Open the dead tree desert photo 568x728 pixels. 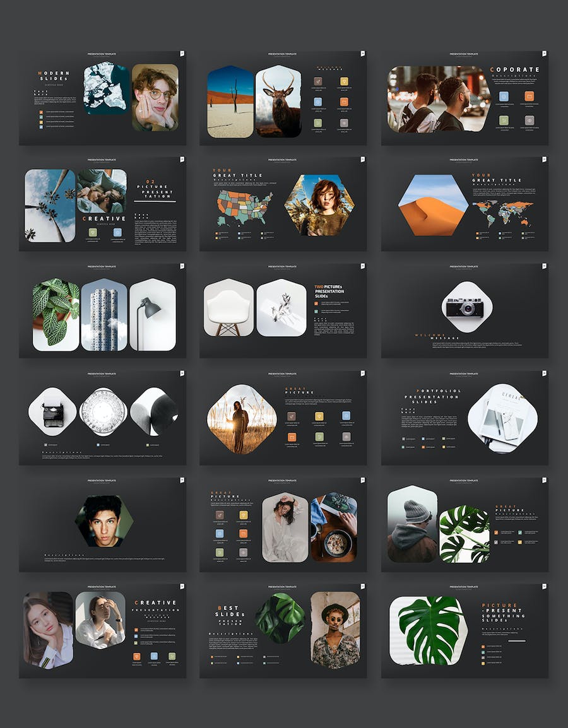(x=230, y=102)
